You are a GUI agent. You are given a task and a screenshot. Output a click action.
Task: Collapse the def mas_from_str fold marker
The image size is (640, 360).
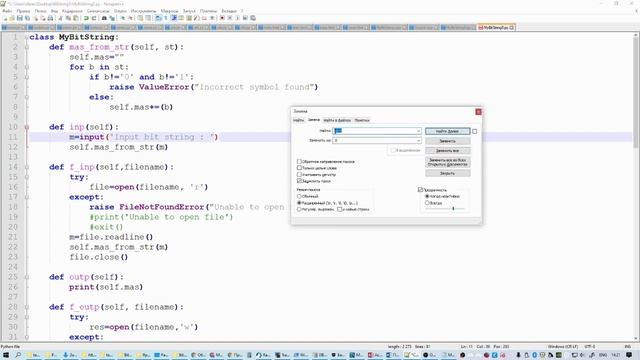pos(27,47)
